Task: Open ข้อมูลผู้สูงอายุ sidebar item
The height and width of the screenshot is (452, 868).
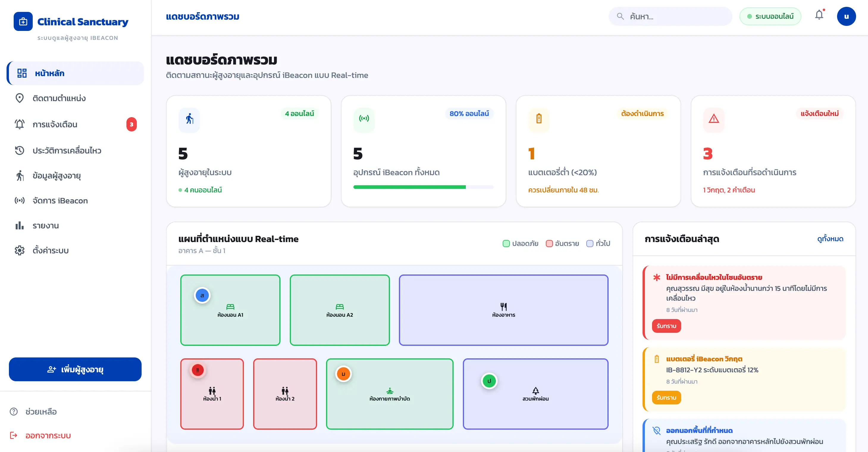Action: 76,175
